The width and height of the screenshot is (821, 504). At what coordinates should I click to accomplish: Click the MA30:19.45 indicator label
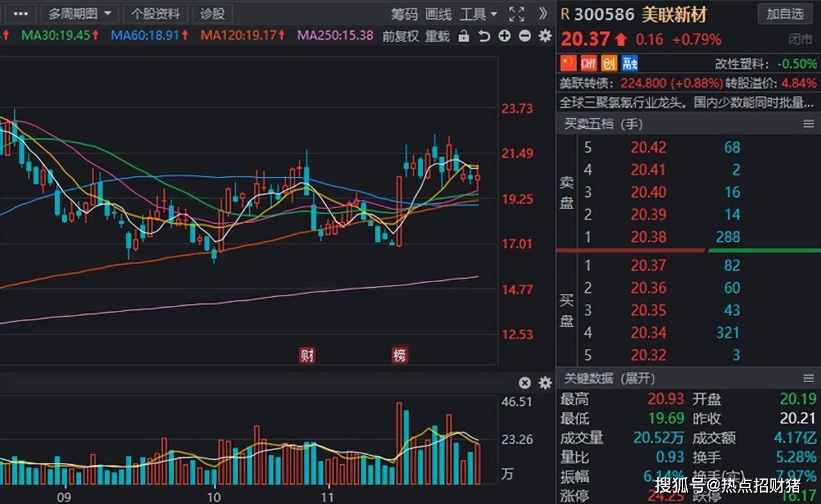(60, 35)
